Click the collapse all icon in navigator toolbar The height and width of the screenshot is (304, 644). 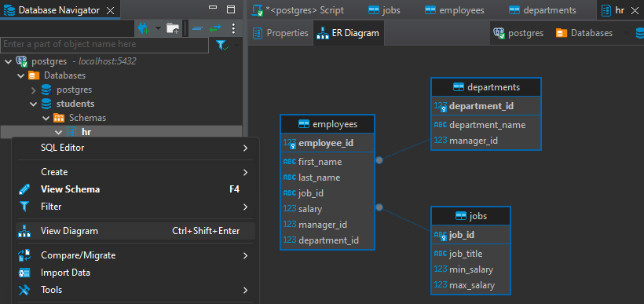click(198, 28)
